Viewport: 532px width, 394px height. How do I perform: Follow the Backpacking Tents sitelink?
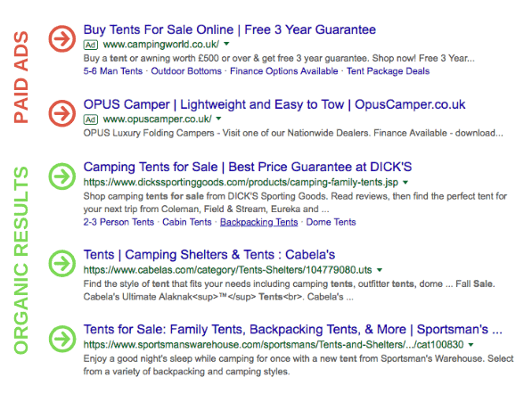pyautogui.click(x=259, y=222)
